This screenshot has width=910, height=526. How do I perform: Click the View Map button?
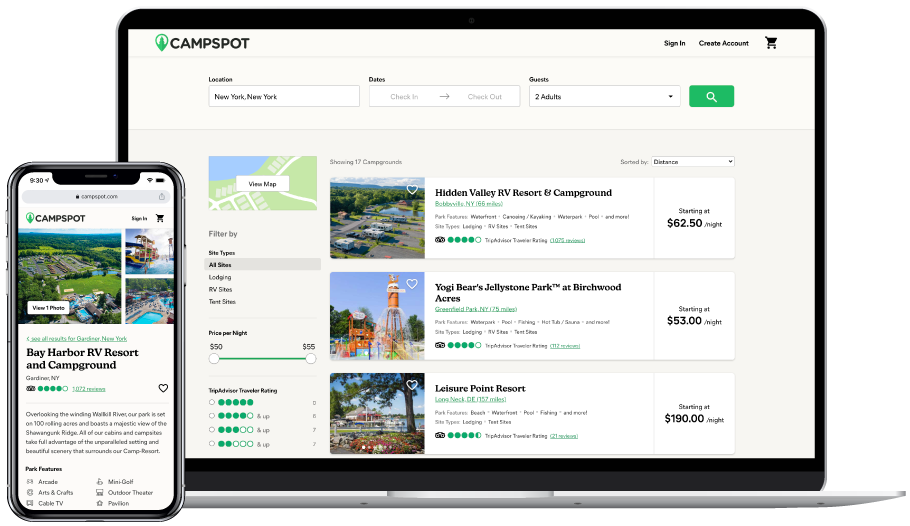(262, 184)
